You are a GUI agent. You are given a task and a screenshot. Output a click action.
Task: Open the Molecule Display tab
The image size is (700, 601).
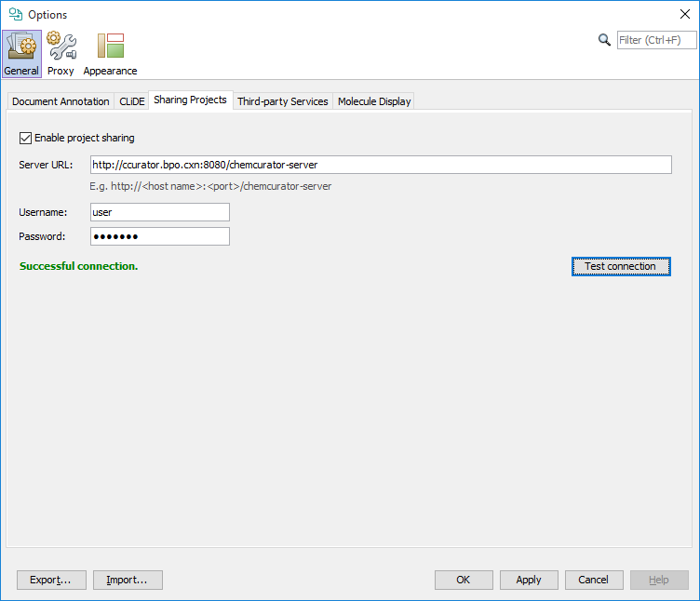[374, 101]
